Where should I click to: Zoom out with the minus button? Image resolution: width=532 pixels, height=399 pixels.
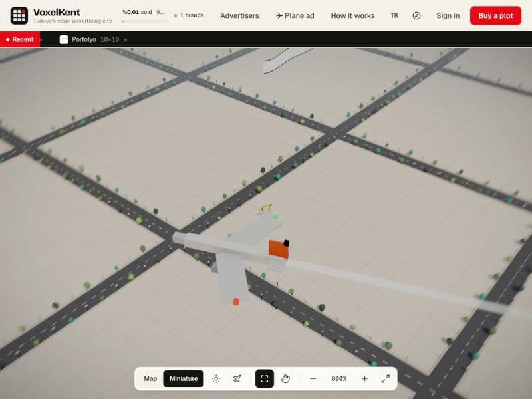pyautogui.click(x=313, y=378)
